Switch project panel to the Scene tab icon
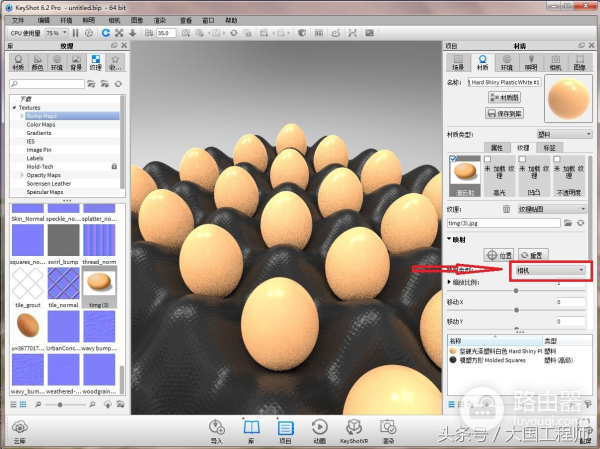Viewport: 600px width, 449px height. coord(458,62)
